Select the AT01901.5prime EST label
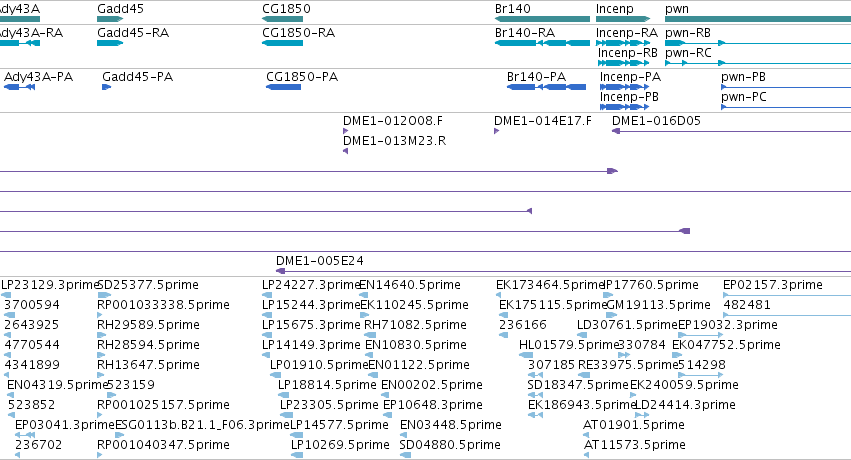This screenshot has height=460, width=851. click(634, 425)
